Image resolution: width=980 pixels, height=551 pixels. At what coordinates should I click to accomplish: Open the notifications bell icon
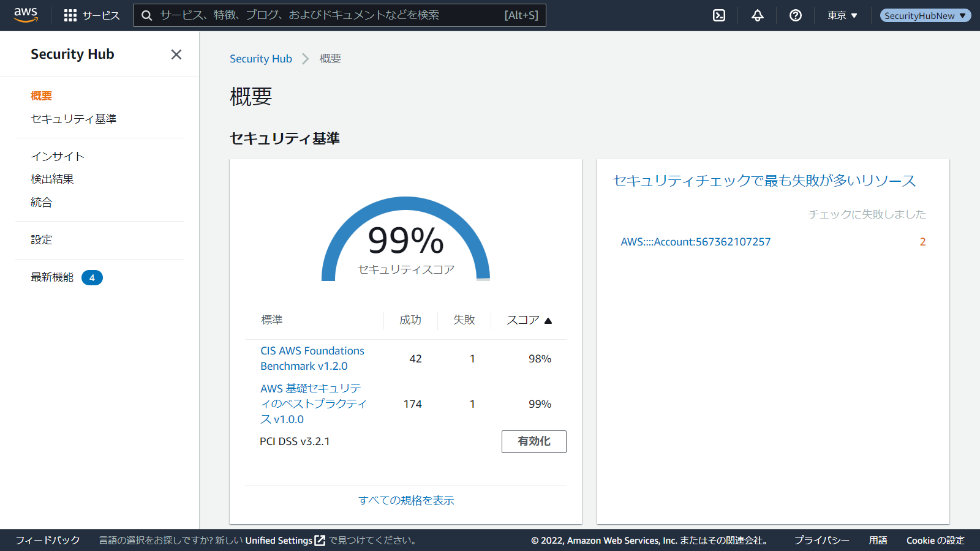click(758, 15)
